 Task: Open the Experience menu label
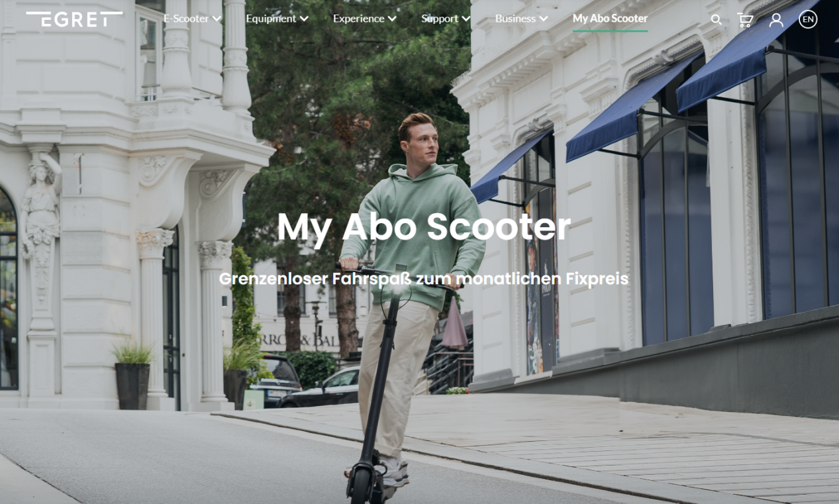point(358,19)
